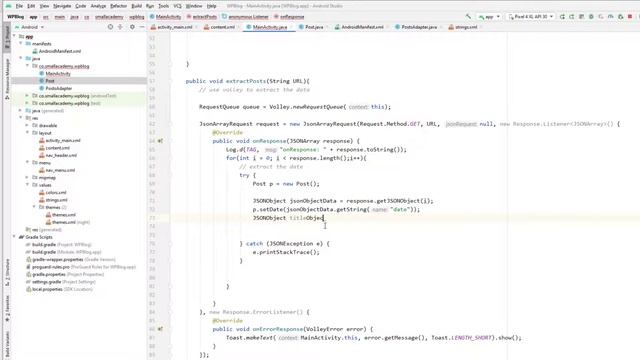This screenshot has height=360, width=640.
Task: Open the Build menu
Action: click(x=136, y=6)
